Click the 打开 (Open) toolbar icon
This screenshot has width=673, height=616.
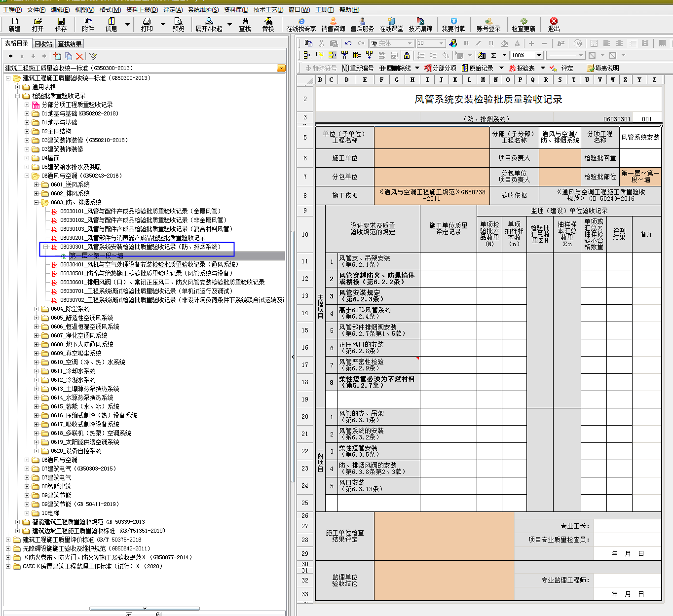coord(37,24)
